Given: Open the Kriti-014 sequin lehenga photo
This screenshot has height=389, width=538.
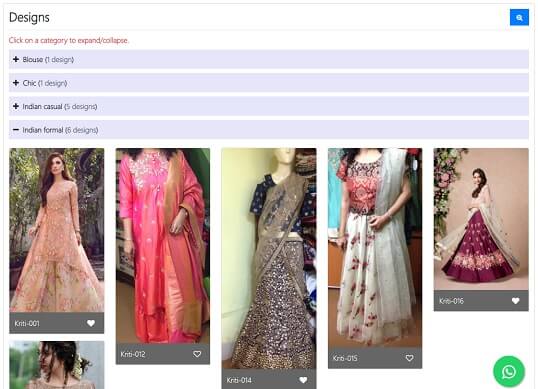Looking at the screenshot, I should 269,259.
